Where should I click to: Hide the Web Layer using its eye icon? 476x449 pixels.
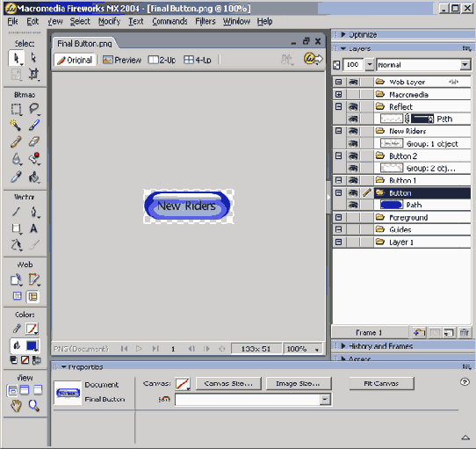353,82
